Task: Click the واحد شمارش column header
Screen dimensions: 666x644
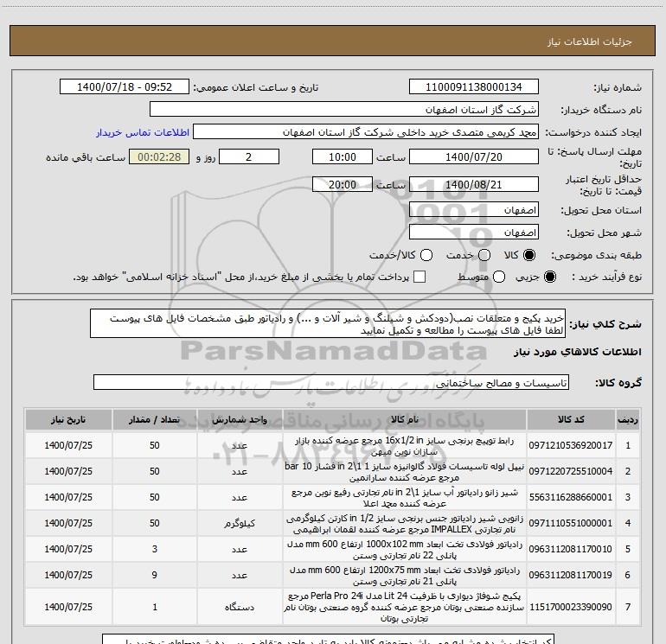Action: pyautogui.click(x=240, y=419)
